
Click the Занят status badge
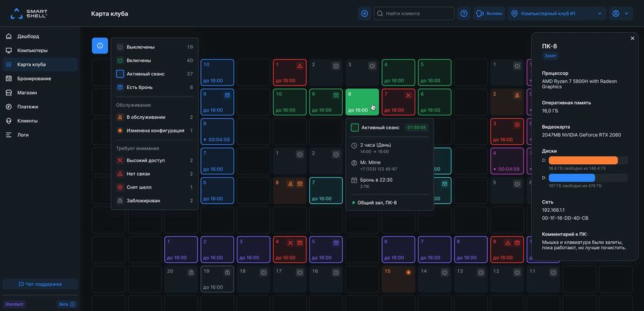tap(550, 55)
